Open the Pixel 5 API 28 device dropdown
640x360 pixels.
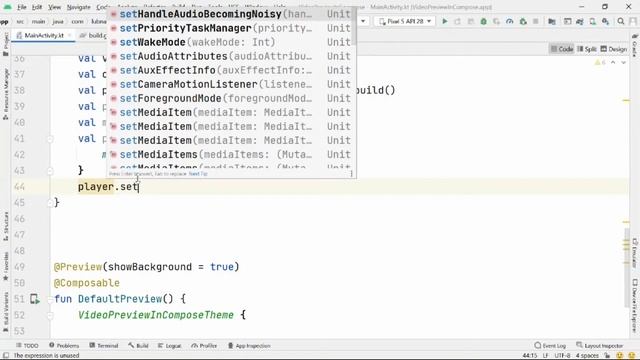[405, 21]
